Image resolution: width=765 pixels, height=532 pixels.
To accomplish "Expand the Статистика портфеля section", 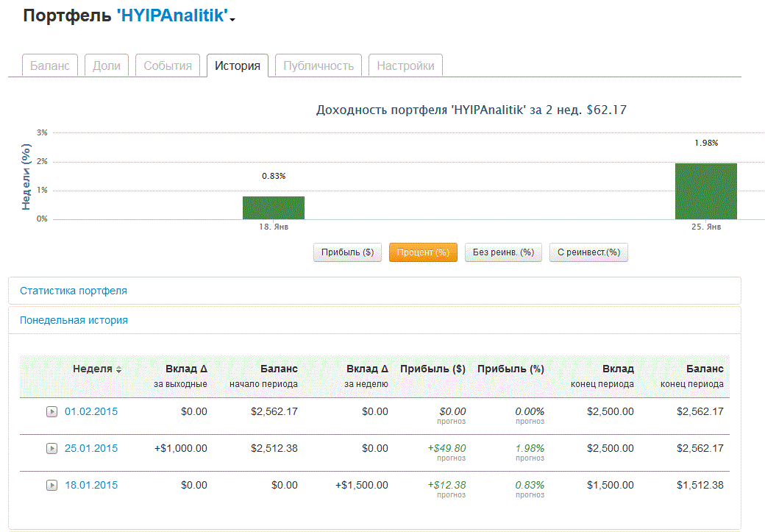I will pos(74,291).
